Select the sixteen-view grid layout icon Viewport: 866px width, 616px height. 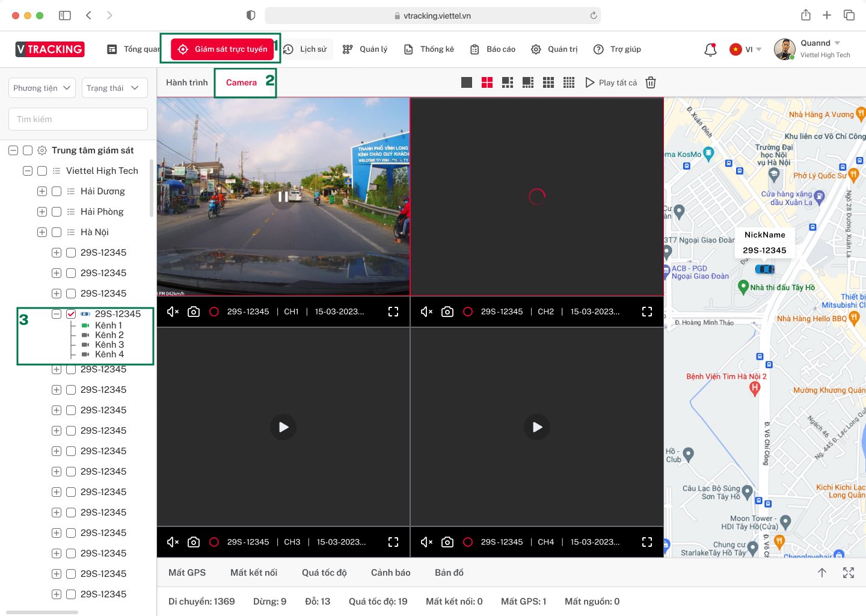[569, 82]
